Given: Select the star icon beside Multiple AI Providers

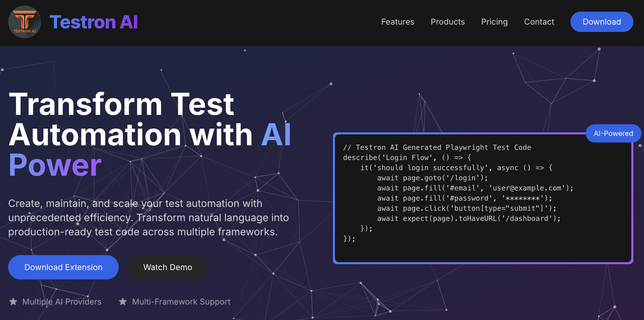Looking at the screenshot, I should tap(14, 302).
